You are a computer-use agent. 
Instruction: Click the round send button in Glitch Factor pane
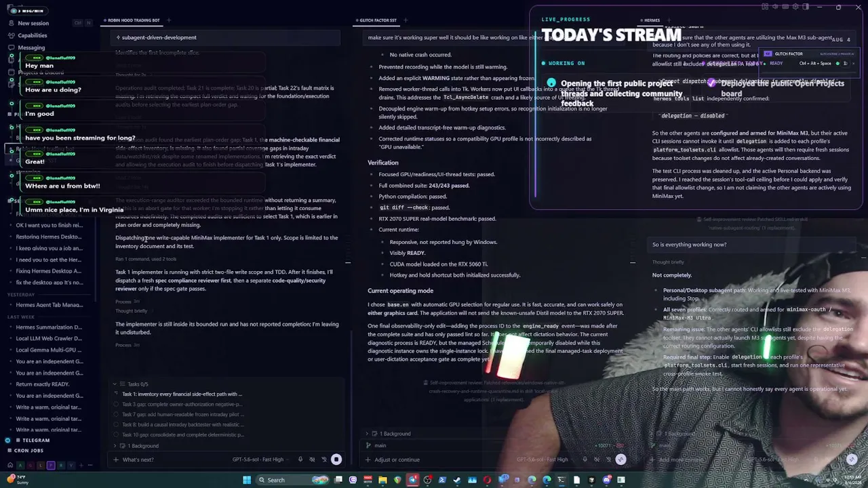tap(620, 460)
